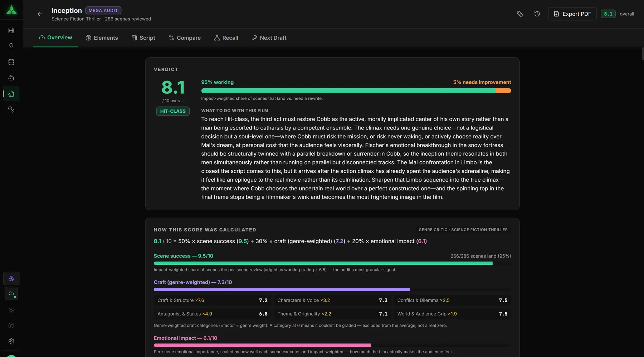Open the history clock icon in header

point(537,14)
